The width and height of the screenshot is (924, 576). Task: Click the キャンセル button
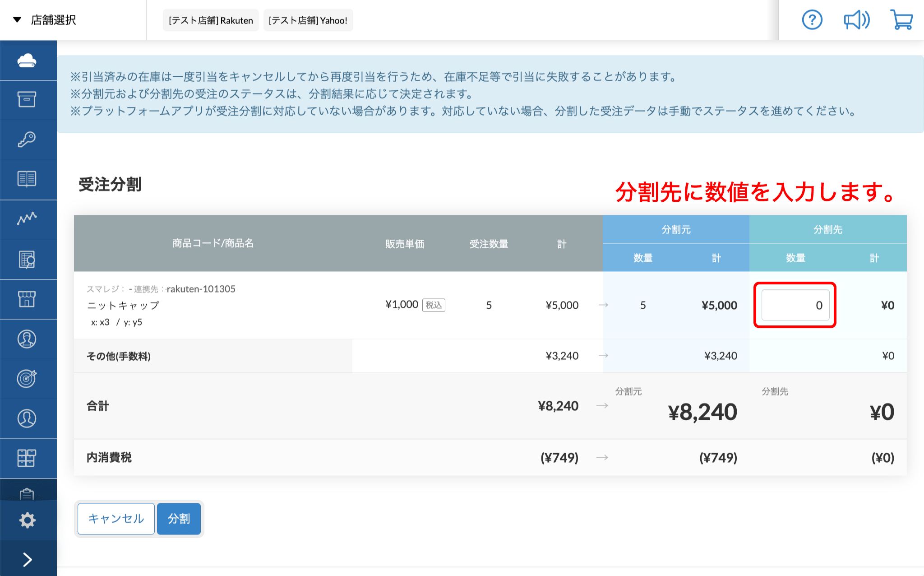(x=116, y=519)
